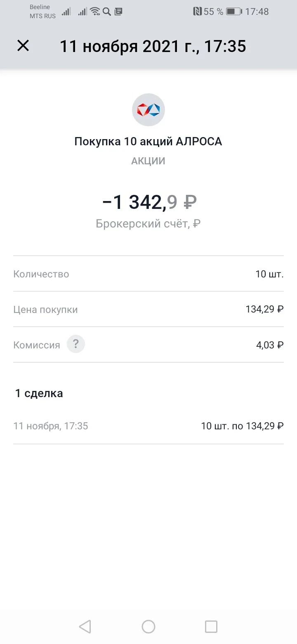The height and width of the screenshot is (644, 297).
Task: Open the 11 ноября 17:35 deal row
Action: click(148, 426)
